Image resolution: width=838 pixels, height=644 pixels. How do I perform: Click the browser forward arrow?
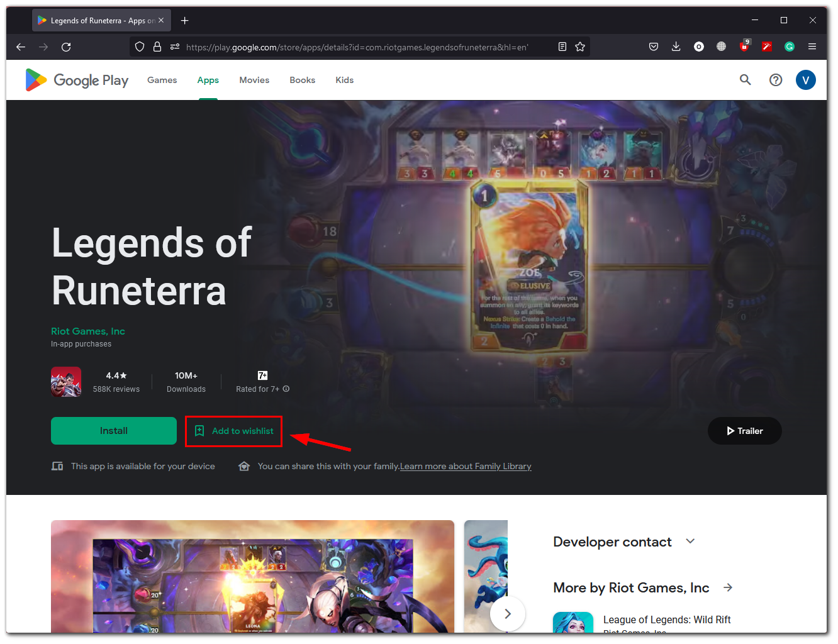43,47
